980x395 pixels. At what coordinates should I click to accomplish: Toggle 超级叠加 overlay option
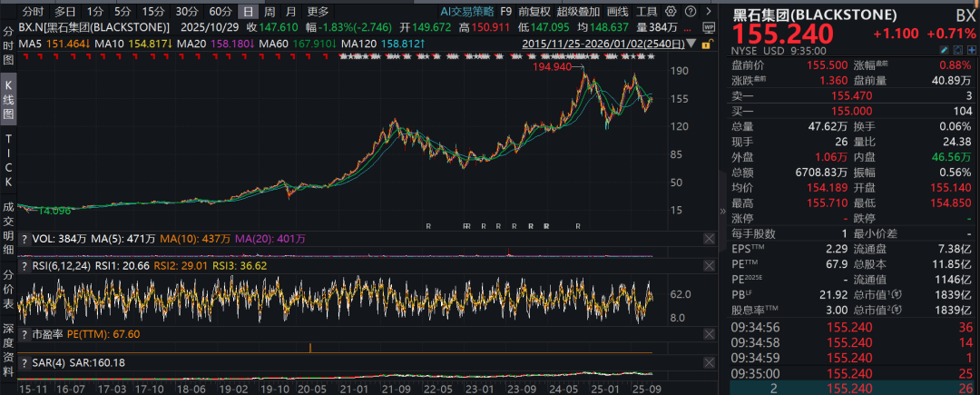point(578,12)
